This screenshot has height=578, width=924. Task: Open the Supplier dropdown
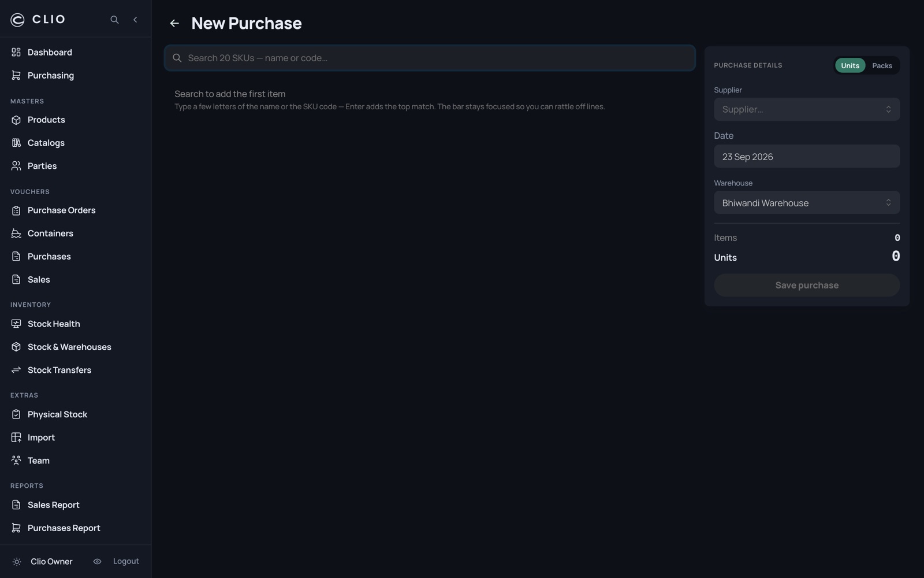point(807,110)
